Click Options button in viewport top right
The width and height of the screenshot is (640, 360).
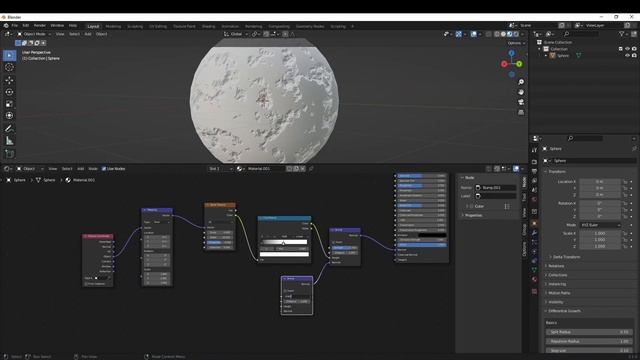516,43
